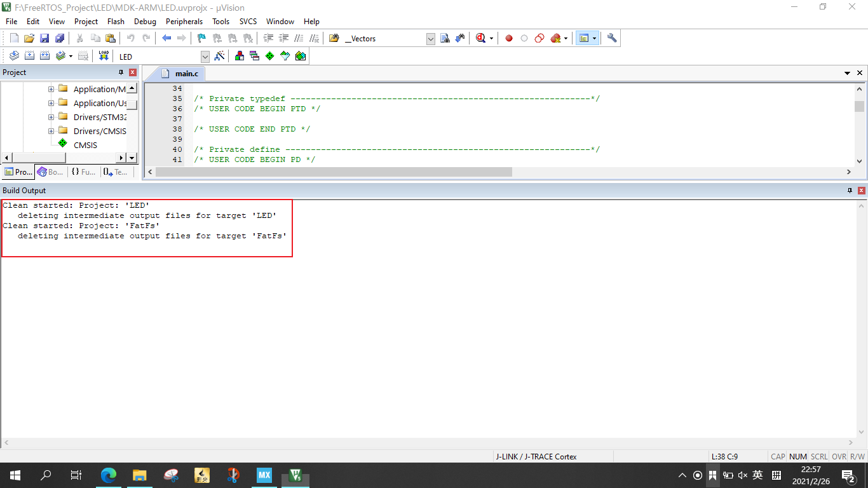Open window layout dropdown arrow
The height and width of the screenshot is (488, 868).
[x=595, y=38]
